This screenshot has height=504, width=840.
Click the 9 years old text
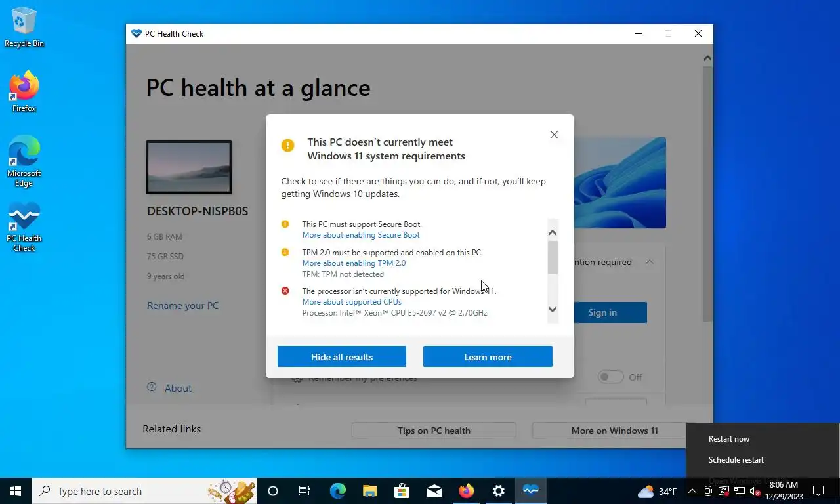pos(165,276)
